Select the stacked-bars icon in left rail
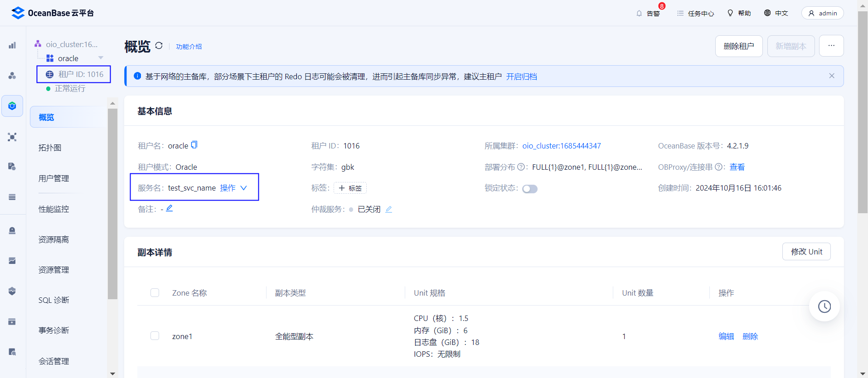 (12, 197)
